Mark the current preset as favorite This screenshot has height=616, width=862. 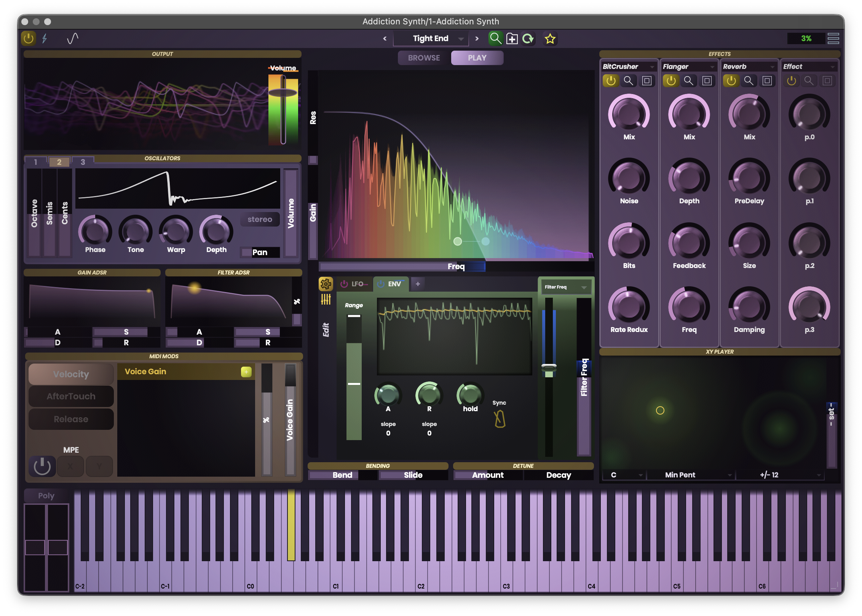pyautogui.click(x=550, y=38)
